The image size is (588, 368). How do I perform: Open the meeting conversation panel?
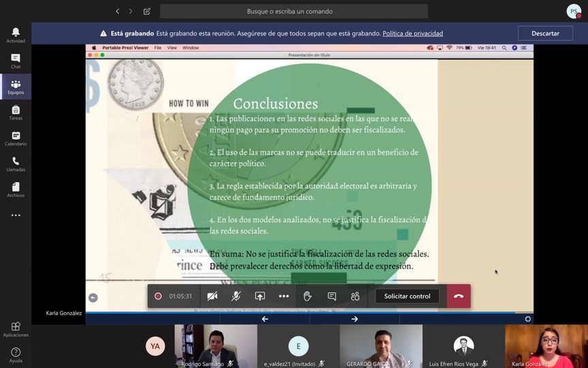click(x=331, y=296)
